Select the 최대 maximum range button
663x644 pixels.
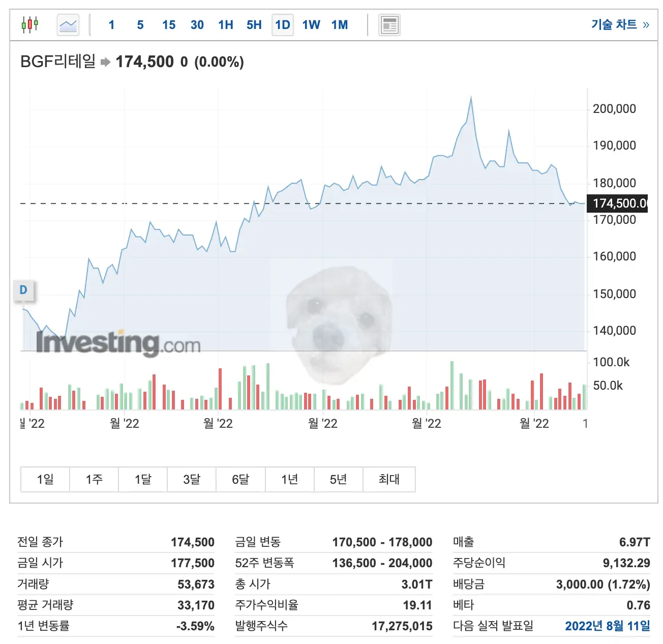pyautogui.click(x=389, y=479)
